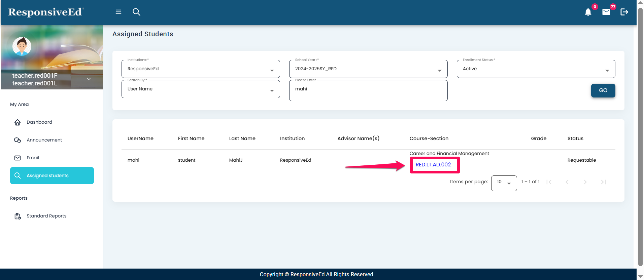Open the hamburger menu icon
644x280 pixels.
pos(118,12)
